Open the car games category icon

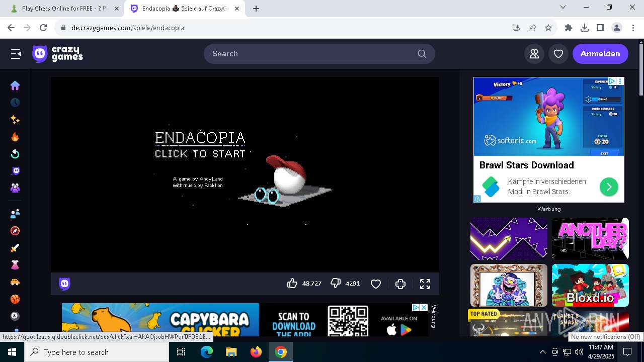[x=15, y=282]
